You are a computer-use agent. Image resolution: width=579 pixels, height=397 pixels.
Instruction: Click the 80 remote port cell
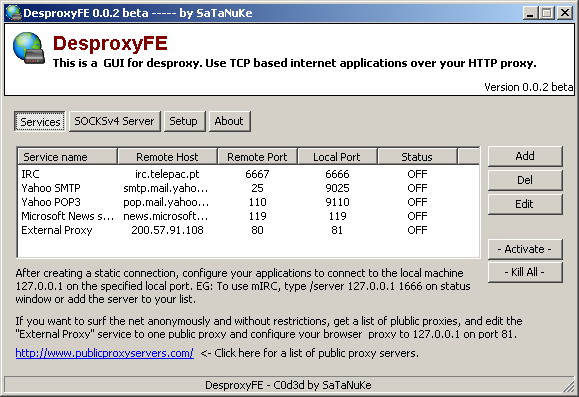[x=257, y=230]
